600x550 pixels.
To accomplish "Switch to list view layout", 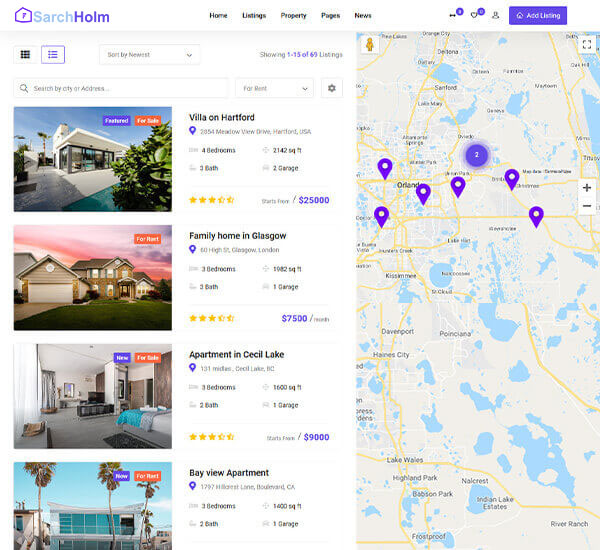I will (x=53, y=54).
